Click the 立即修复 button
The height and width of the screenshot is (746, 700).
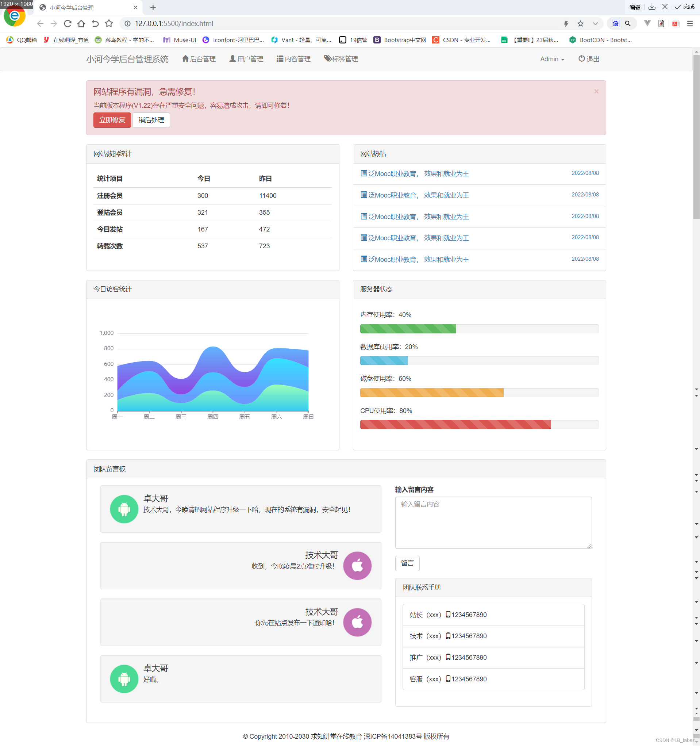tap(112, 120)
